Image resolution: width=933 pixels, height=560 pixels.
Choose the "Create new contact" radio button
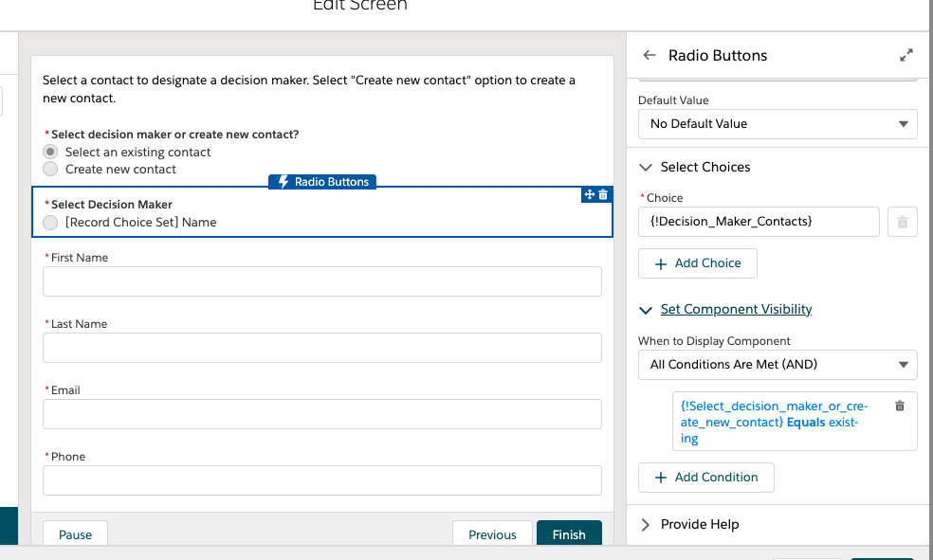pyautogui.click(x=51, y=169)
